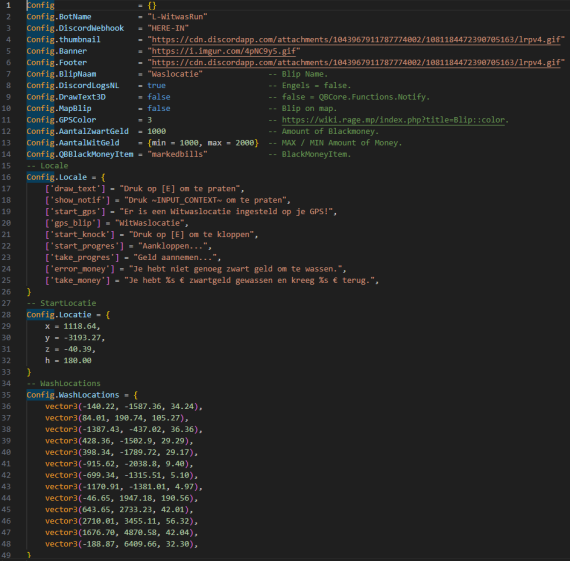Click the false value of Config.DrawText3D

click(x=158, y=97)
